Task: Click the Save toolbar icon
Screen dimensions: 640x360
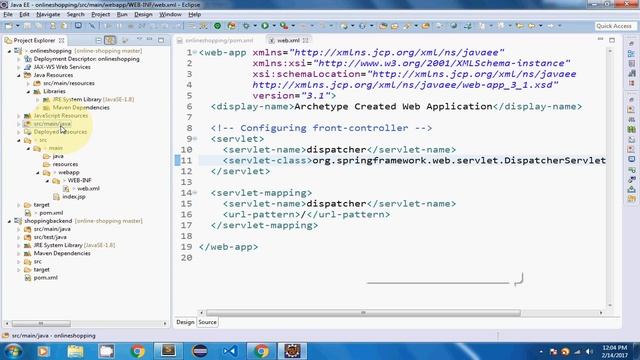Action: 27,26
